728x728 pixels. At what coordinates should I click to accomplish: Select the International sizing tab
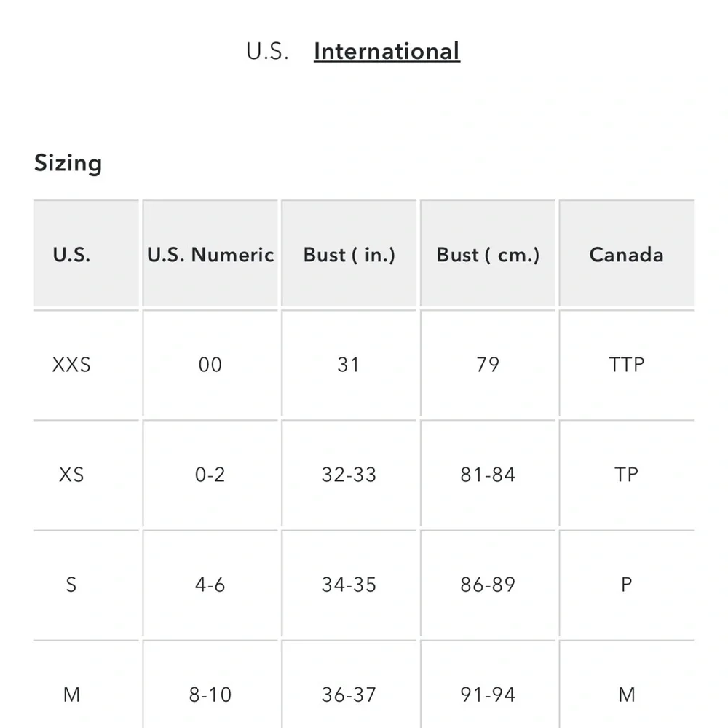[x=387, y=52]
